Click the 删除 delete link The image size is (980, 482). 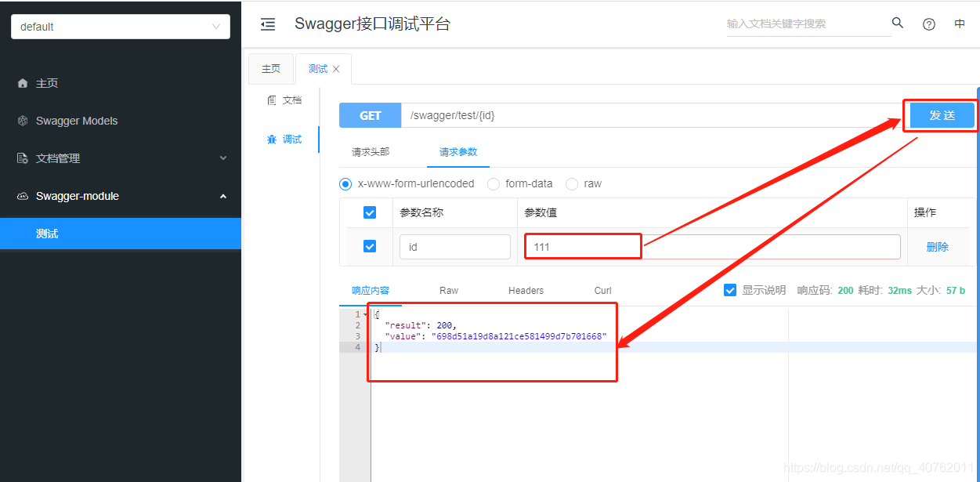click(937, 246)
